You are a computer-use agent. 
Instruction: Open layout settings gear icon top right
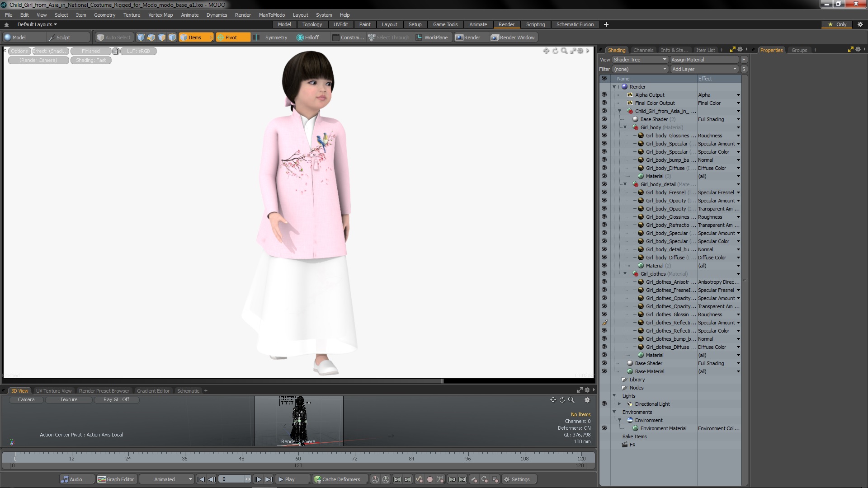point(860,24)
